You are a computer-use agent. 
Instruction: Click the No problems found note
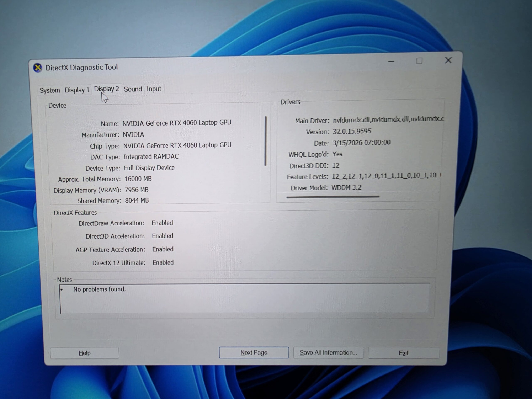point(100,289)
